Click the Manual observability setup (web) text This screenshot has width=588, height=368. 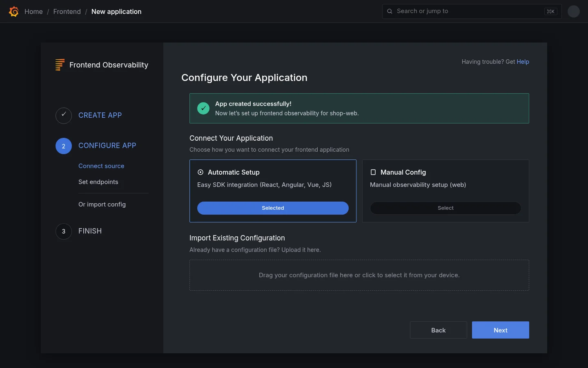tap(418, 185)
